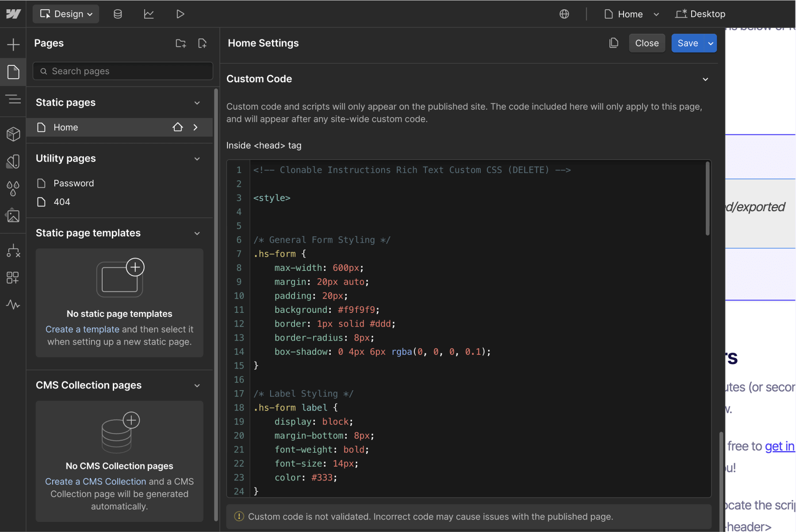796x532 pixels.
Task: Click the warning icon in validation notice
Action: pyautogui.click(x=239, y=517)
